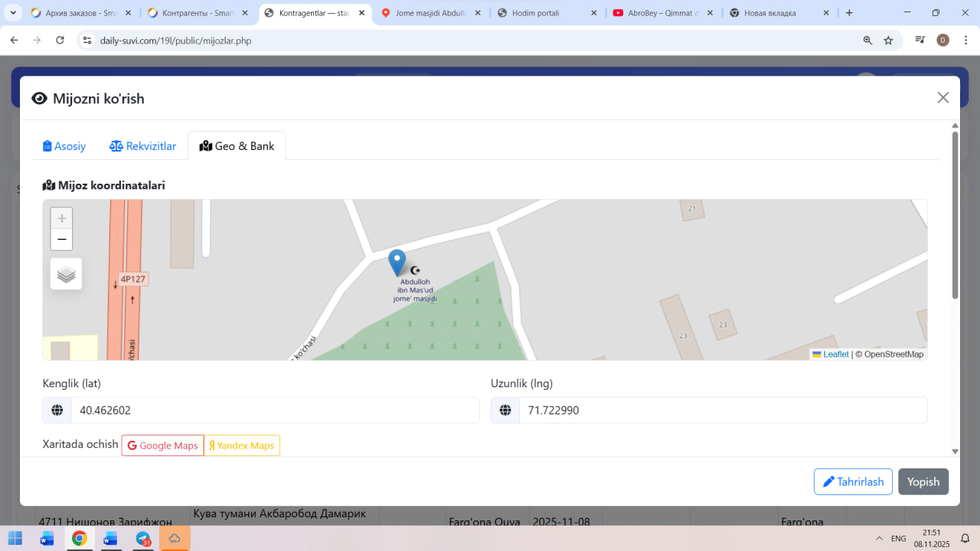Close the Новая вкладка browser tab

826,13
